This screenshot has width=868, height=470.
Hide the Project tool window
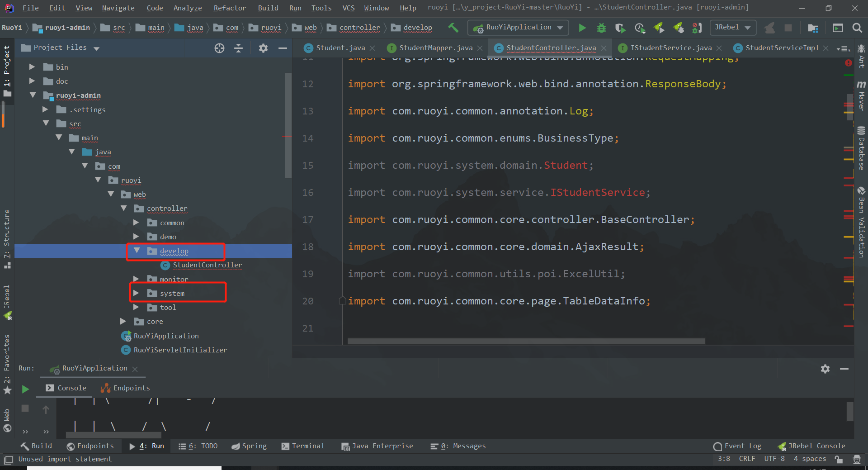[x=283, y=48]
